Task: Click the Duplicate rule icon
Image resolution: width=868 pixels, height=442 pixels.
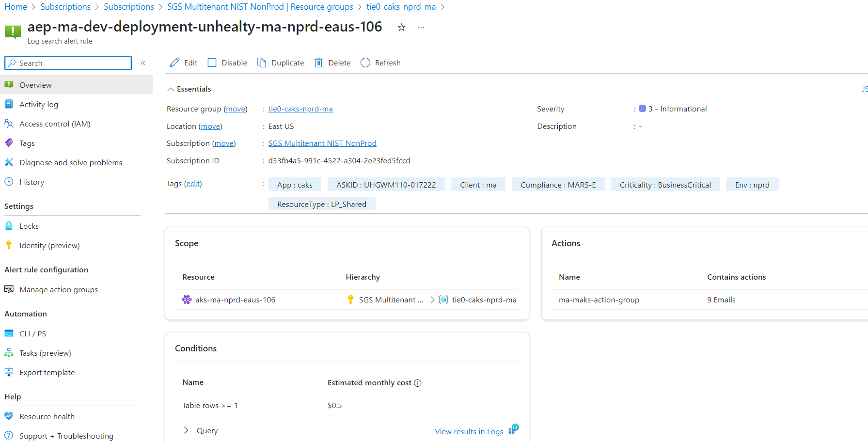Action: (x=262, y=63)
